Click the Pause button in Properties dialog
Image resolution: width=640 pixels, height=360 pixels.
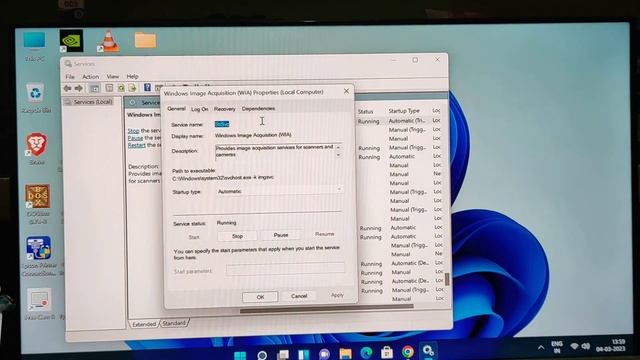281,235
